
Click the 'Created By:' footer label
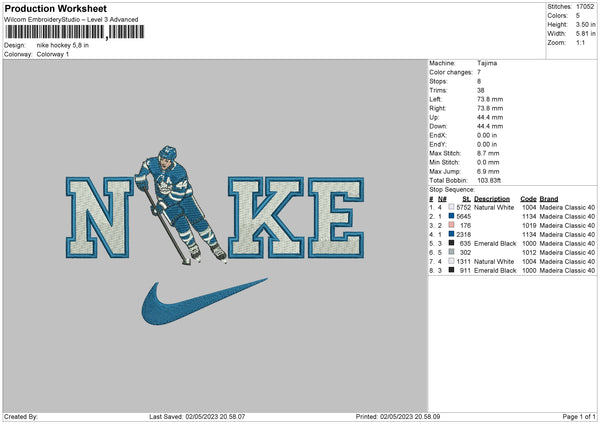click(21, 416)
